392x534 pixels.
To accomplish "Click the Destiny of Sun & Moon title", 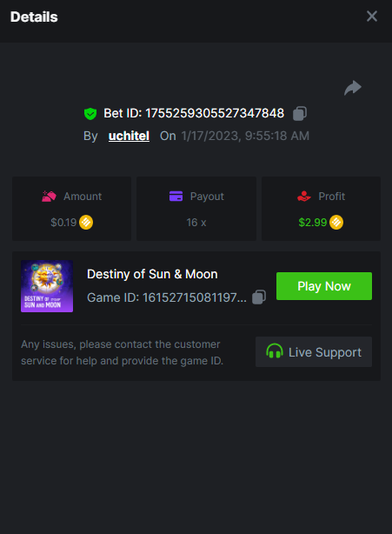I will point(152,274).
